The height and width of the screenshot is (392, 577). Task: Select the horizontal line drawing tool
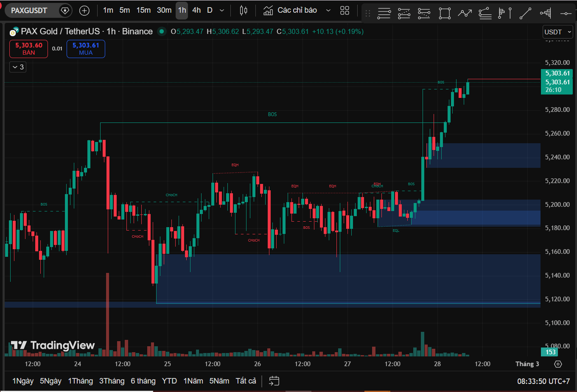(566, 14)
